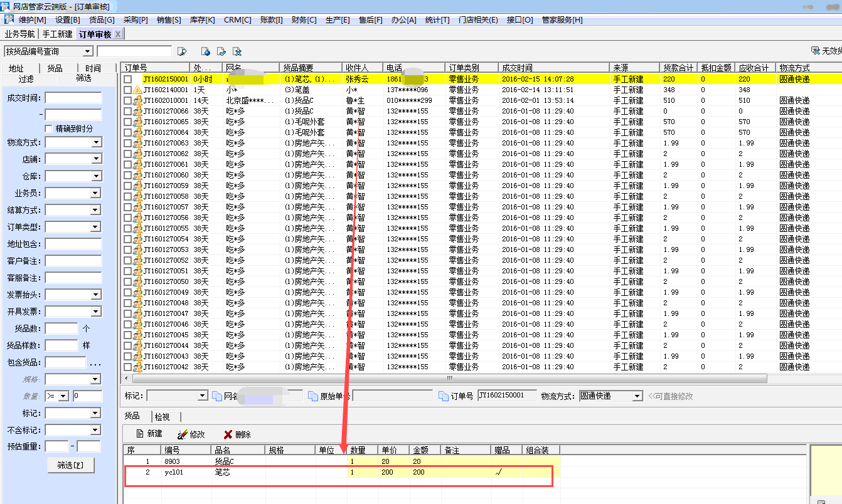Screen dimensions: 842x504
Task: Open the 数量 comparison operator dropdown
Action: click(63, 396)
